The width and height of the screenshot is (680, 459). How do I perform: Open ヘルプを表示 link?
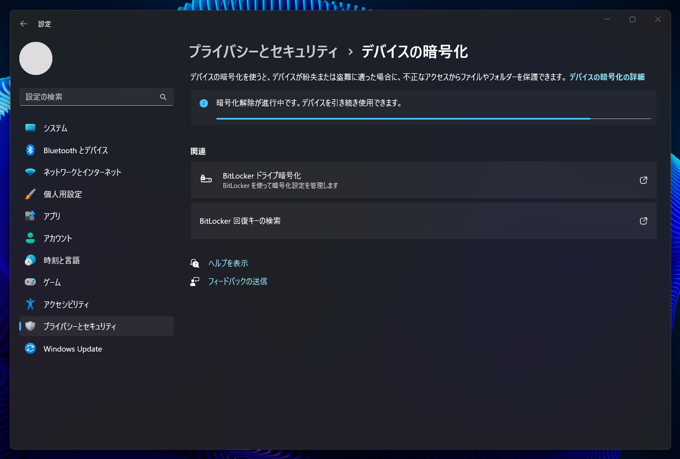click(228, 263)
